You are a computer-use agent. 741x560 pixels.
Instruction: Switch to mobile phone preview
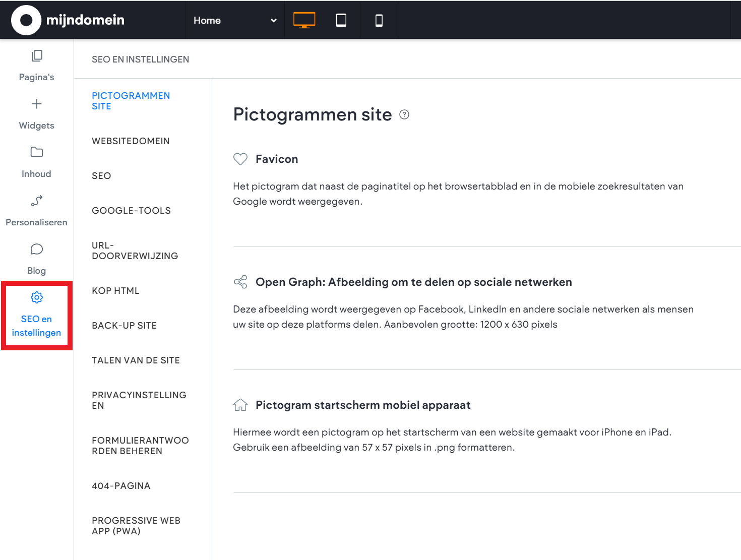click(x=379, y=20)
